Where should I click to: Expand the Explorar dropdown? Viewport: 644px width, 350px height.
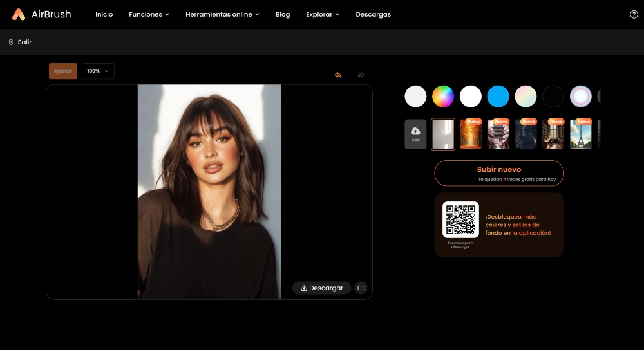323,14
